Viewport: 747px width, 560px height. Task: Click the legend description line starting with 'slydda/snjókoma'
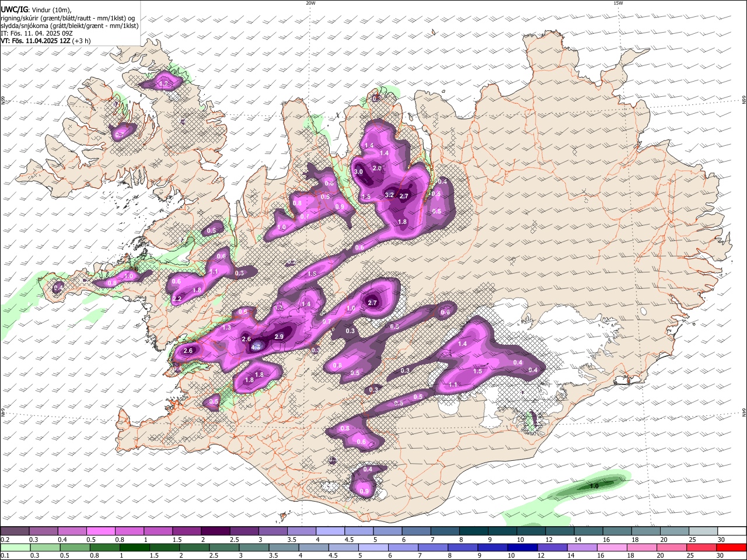(69, 26)
